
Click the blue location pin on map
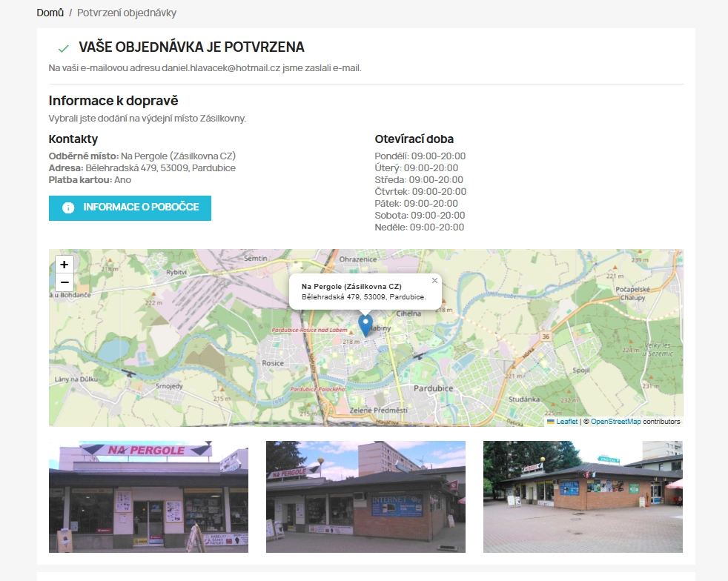(x=365, y=325)
